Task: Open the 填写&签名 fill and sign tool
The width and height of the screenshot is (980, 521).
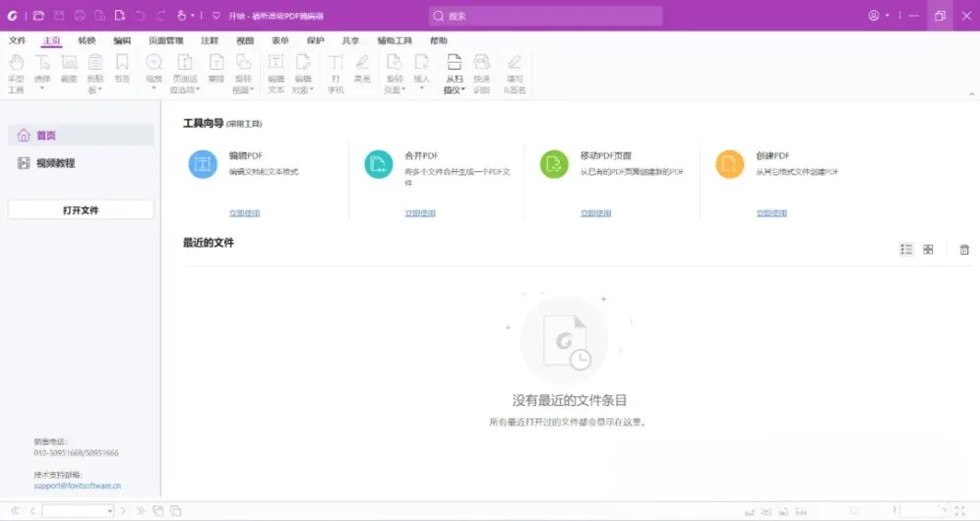Action: [515, 73]
